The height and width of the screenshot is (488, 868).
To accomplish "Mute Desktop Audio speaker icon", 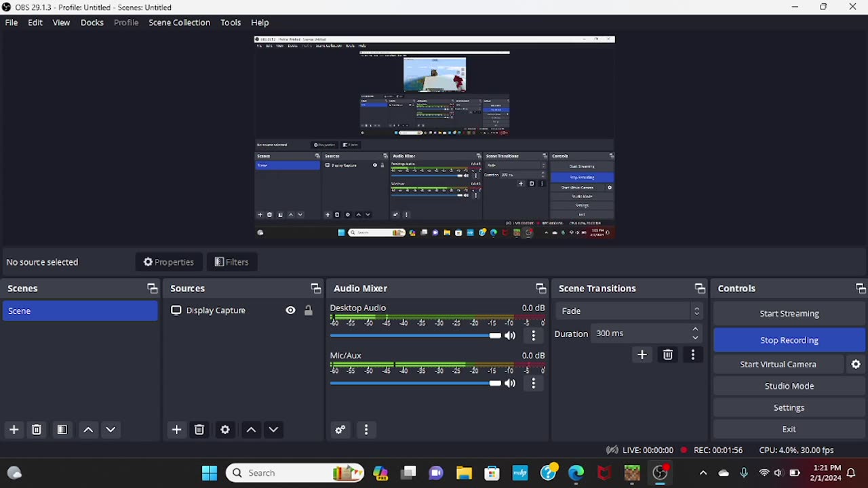I will pos(510,335).
